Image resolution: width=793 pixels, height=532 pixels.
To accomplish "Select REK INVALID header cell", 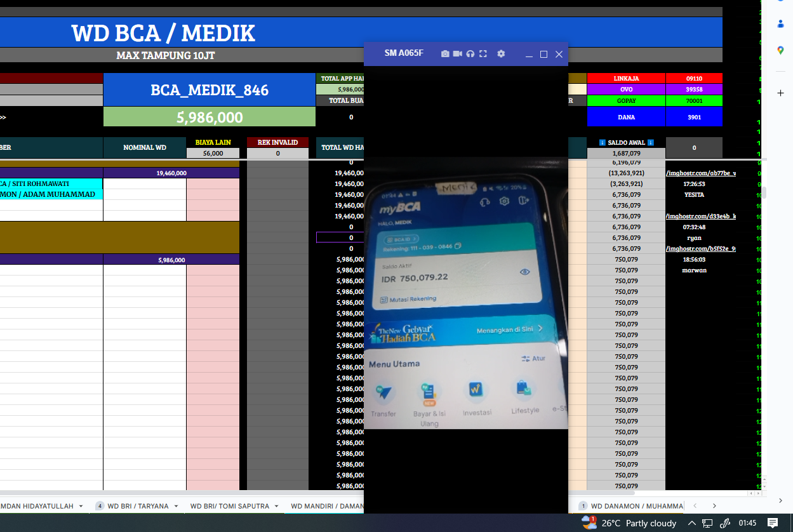I will pos(277,142).
